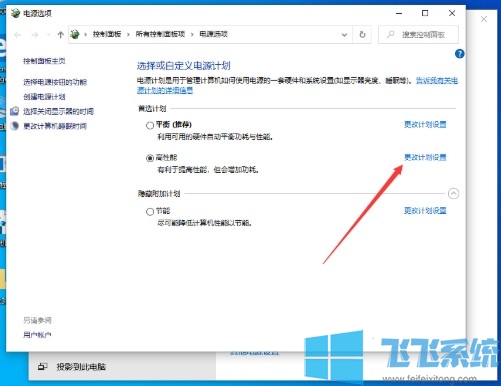Click 投影到此电脑 in background window
The width and height of the screenshot is (501, 386).
click(81, 367)
